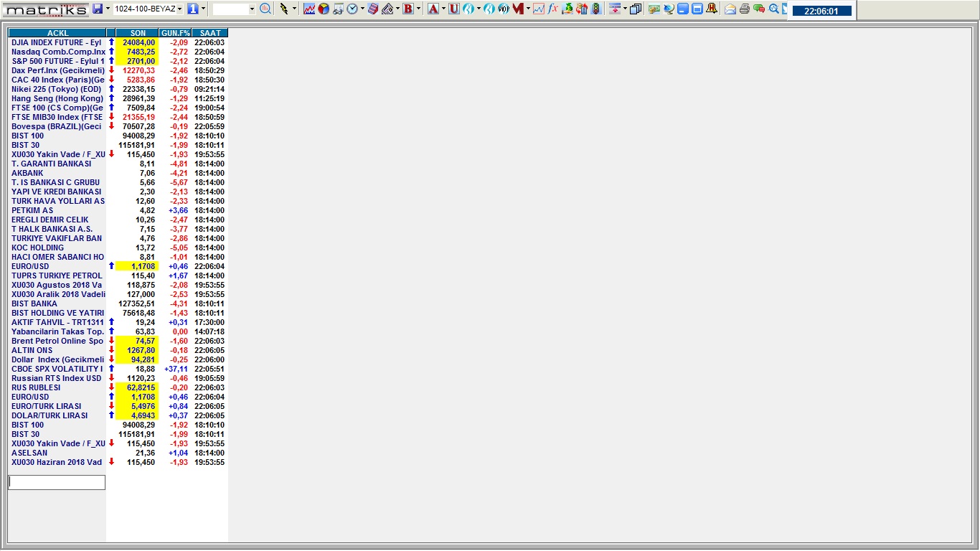The image size is (980, 551).
Task: Select the CBOE SPX VOLATILITY row
Action: (118, 369)
